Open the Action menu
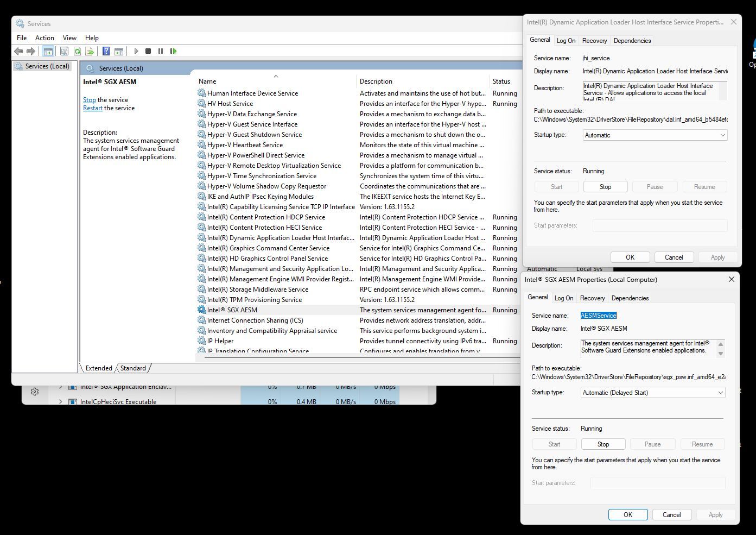The image size is (756, 535). tap(45, 38)
